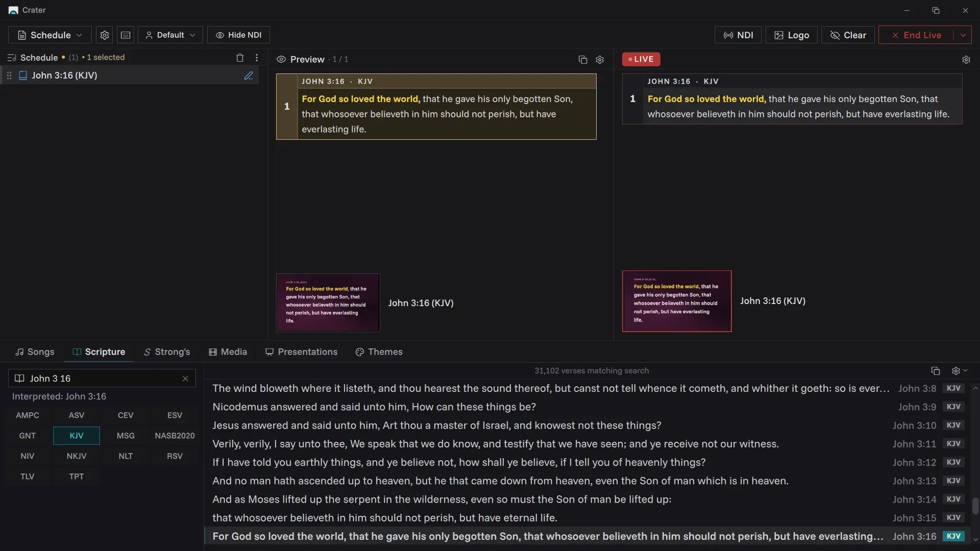Viewport: 980px width, 551px height.
Task: Select the TPT translation
Action: click(77, 477)
